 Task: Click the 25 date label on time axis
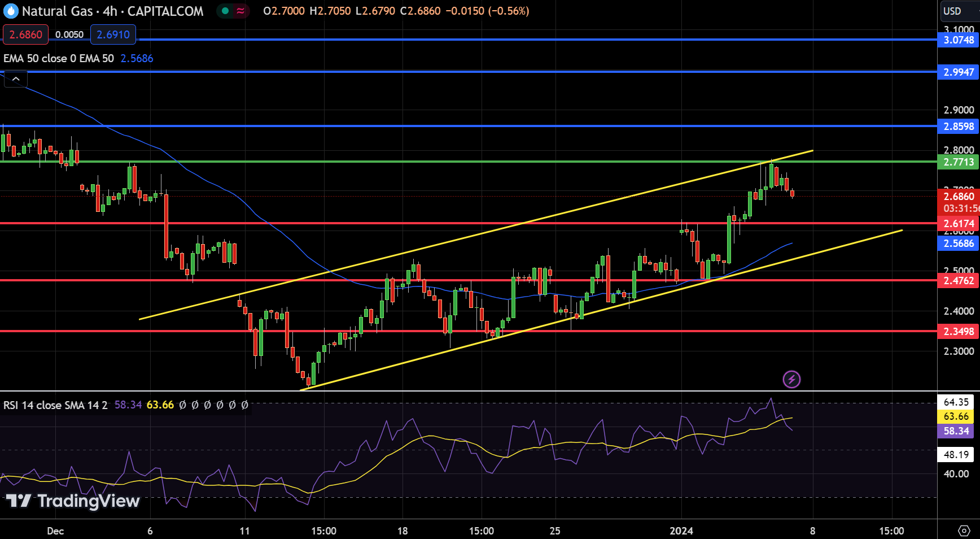point(555,531)
